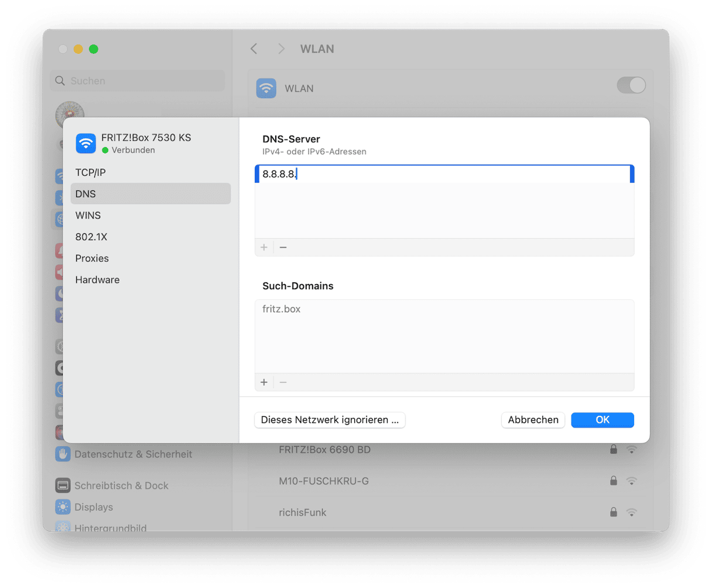This screenshot has width=712, height=588.
Task: Click lock icon next to FRITZ!Box 6690 BD
Action: (614, 449)
